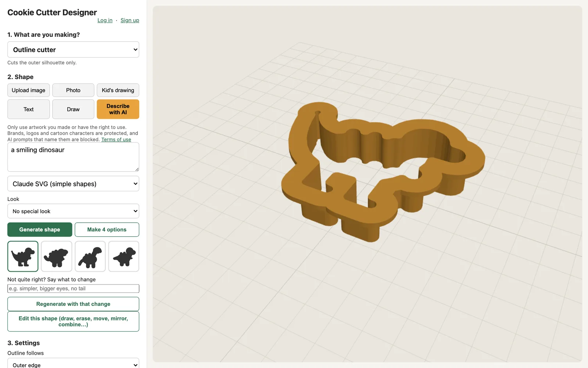Open the Edit this shape editor
Screen dimensions: 588x368
click(73, 321)
